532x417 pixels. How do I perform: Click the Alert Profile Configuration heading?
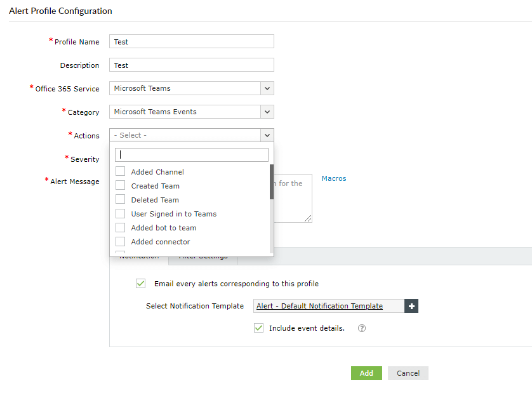pos(60,11)
